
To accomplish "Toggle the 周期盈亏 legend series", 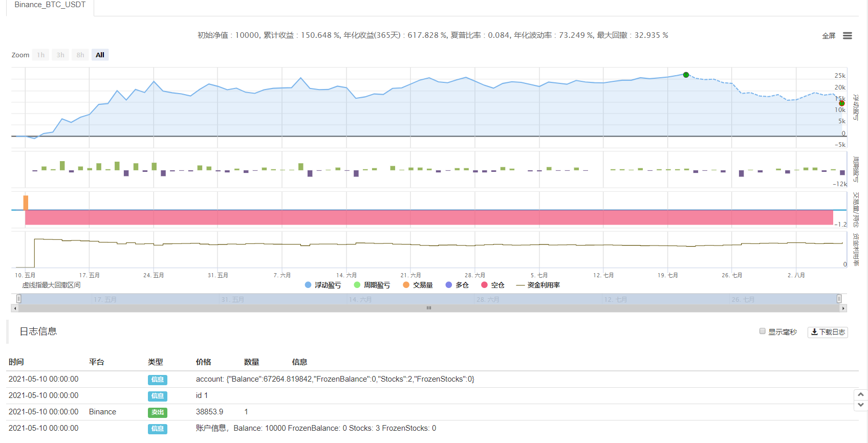I will pyautogui.click(x=372, y=285).
